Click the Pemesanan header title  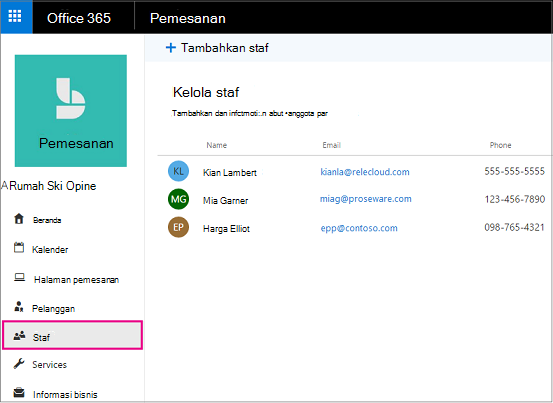188,18
